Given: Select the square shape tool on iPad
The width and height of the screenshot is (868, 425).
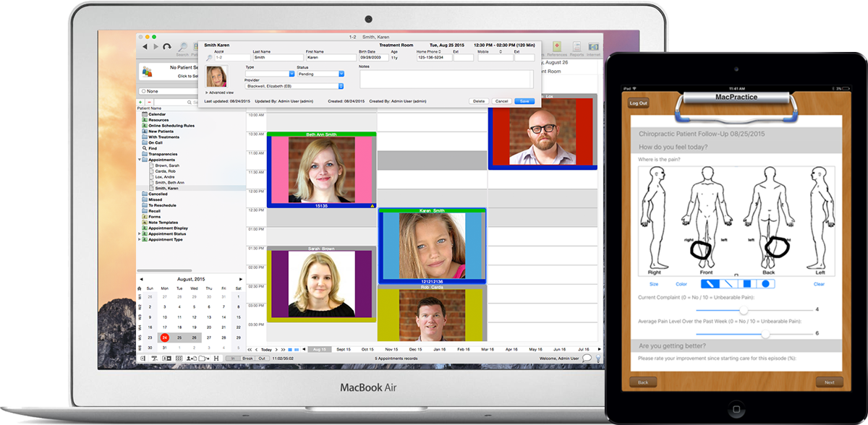Looking at the screenshot, I should tap(746, 284).
